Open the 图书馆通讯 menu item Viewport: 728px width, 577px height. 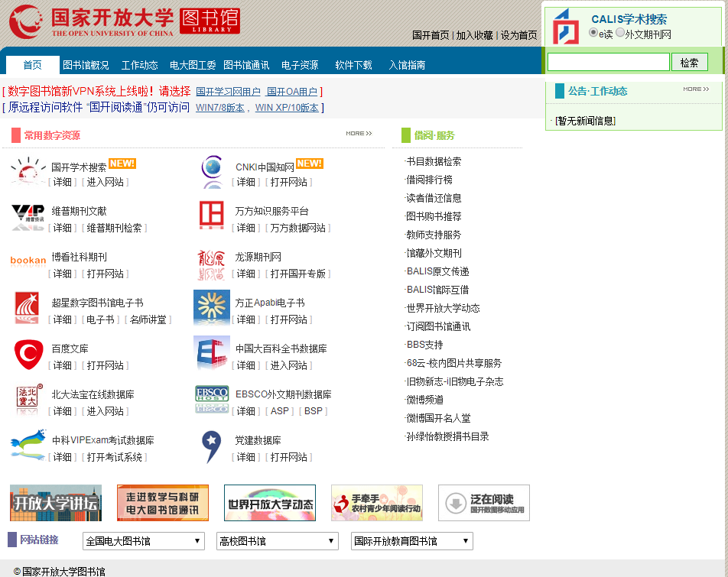(x=246, y=65)
